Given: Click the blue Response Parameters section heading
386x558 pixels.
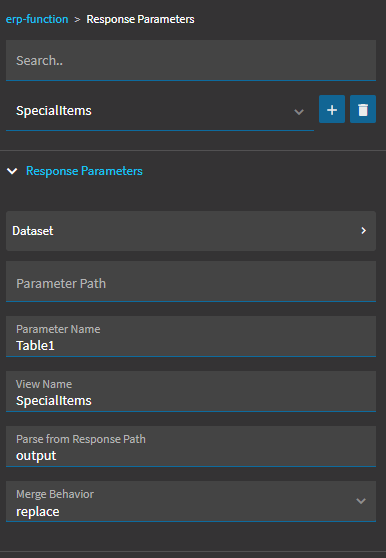Looking at the screenshot, I should click(x=84, y=171).
